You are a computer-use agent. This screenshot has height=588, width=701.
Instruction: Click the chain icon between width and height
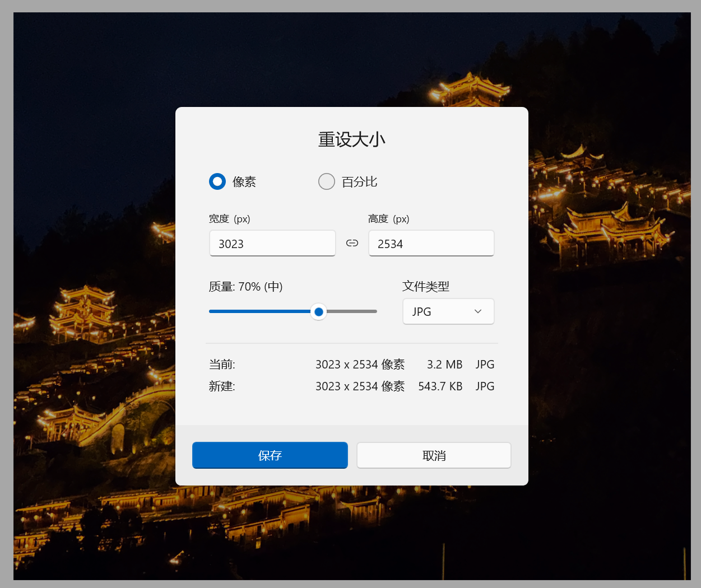[352, 243]
